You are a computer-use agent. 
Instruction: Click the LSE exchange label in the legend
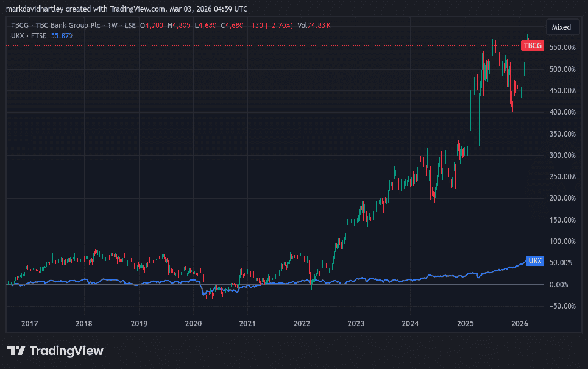click(130, 26)
